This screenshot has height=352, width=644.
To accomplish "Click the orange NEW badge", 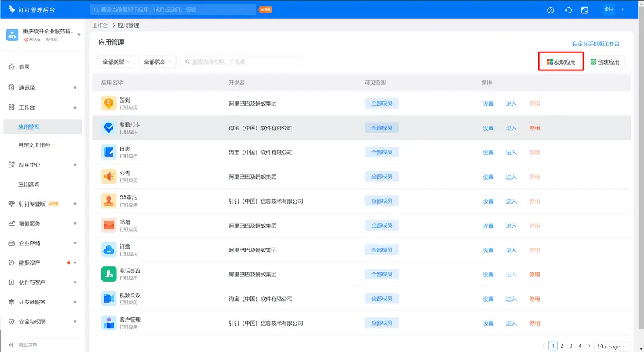I will [265, 9].
